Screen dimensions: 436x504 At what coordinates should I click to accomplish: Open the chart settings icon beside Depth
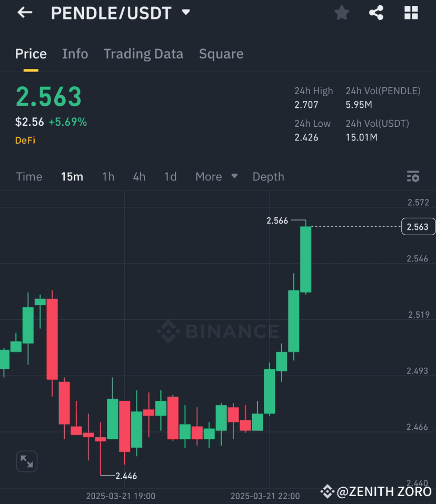413,176
